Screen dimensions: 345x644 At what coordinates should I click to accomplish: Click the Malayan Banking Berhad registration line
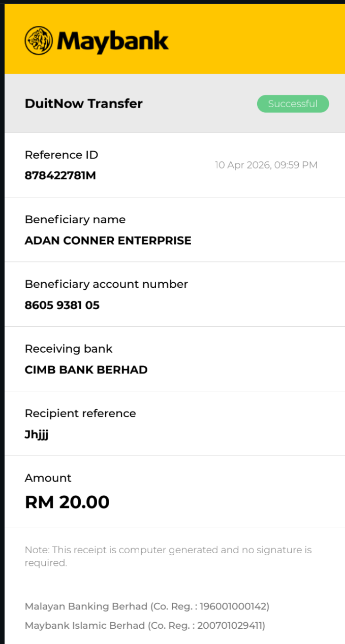click(147, 606)
